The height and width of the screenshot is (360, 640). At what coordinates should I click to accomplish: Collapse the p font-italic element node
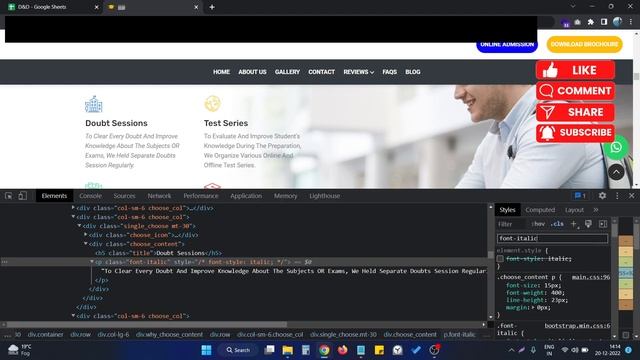pos(92,262)
